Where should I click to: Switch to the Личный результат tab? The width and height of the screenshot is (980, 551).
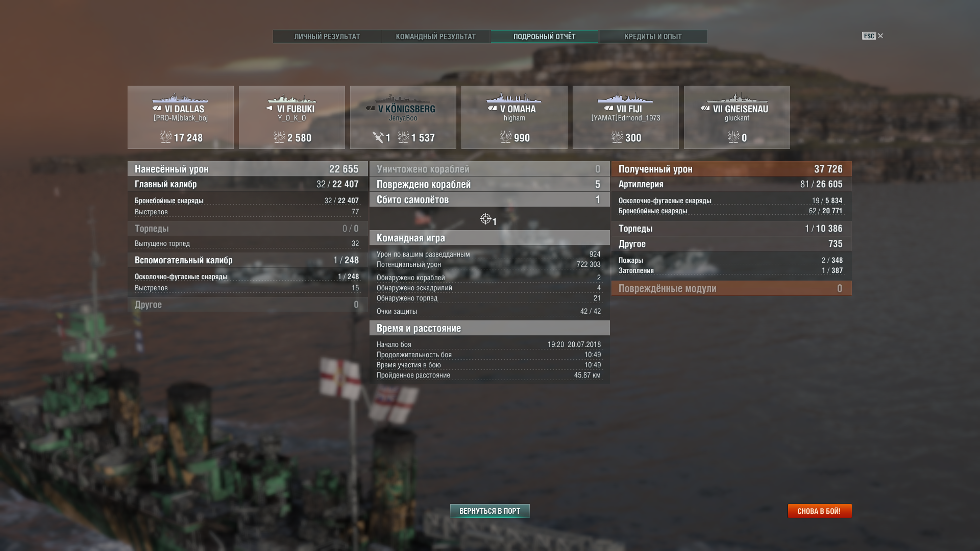click(x=327, y=37)
